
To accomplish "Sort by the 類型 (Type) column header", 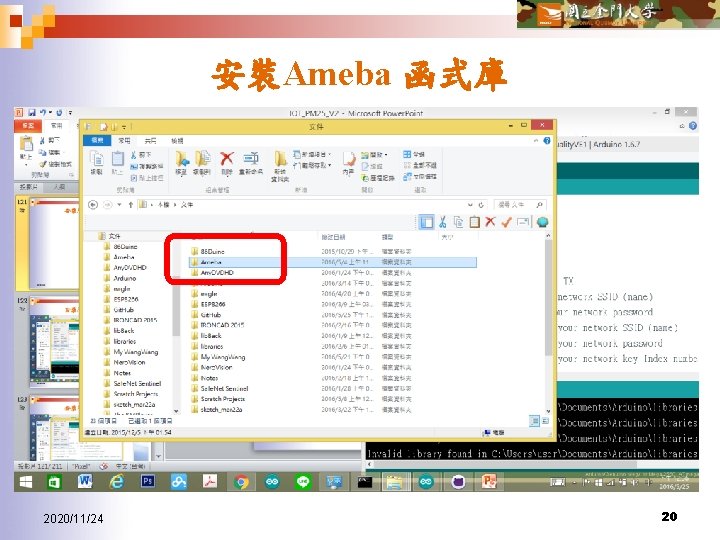I will 388,237.
